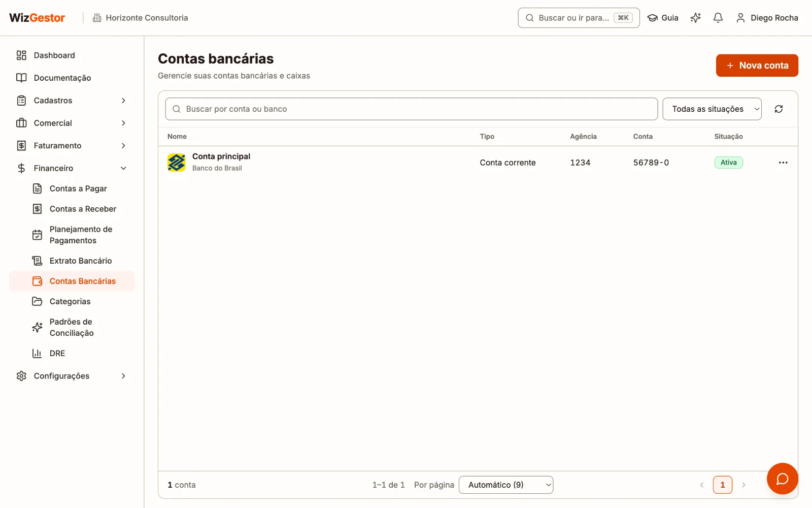Open the Guia help guide
This screenshot has width=812, height=508.
663,18
